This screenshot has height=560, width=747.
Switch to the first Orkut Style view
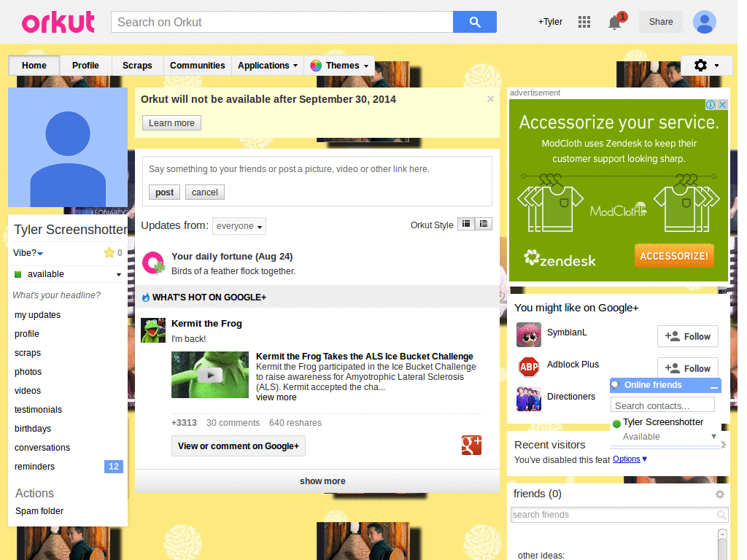click(x=466, y=224)
